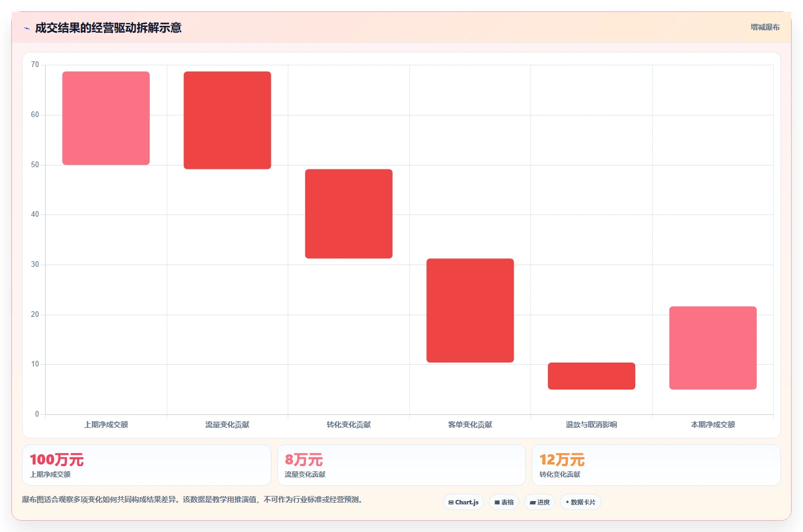This screenshot has width=803, height=532.
Task: Click the 增减瀑布 label in the header
Action: click(765, 27)
